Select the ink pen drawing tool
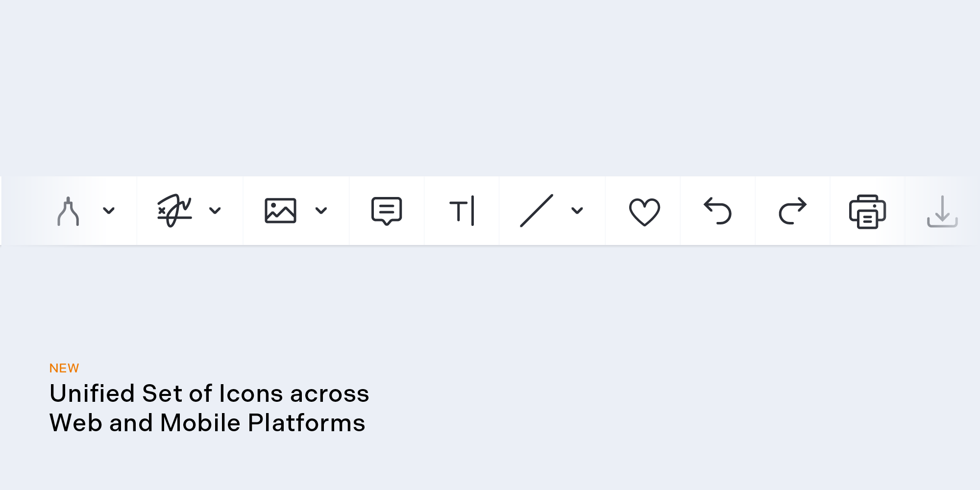 pos(68,211)
